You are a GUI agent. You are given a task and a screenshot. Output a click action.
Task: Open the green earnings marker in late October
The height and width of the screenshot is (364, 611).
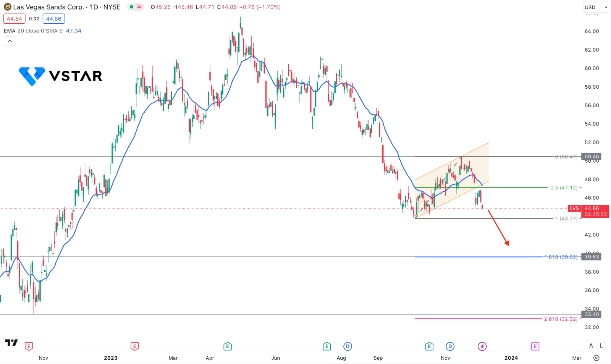429,346
